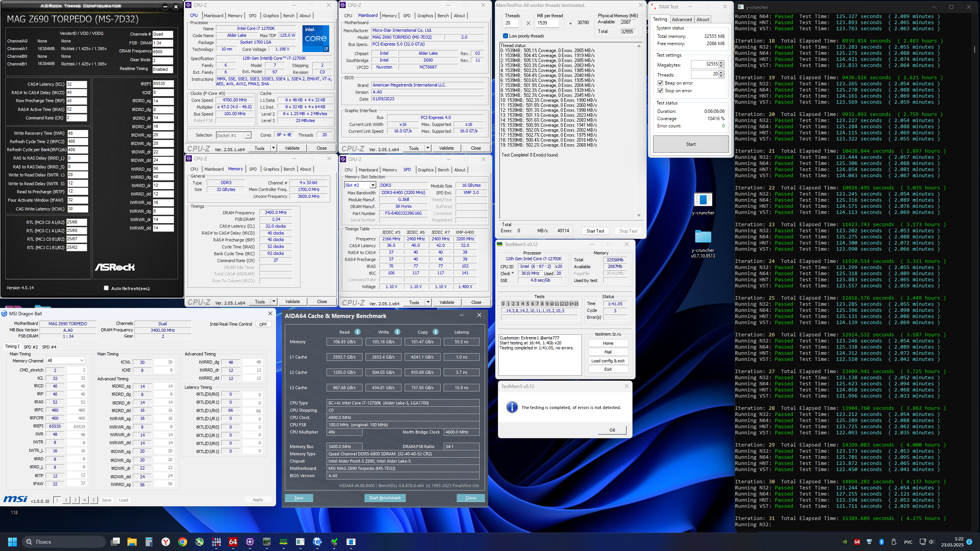Viewport: 980px width, 551px height.
Task: Click OK in the TestMem5 dialog
Action: 612,430
